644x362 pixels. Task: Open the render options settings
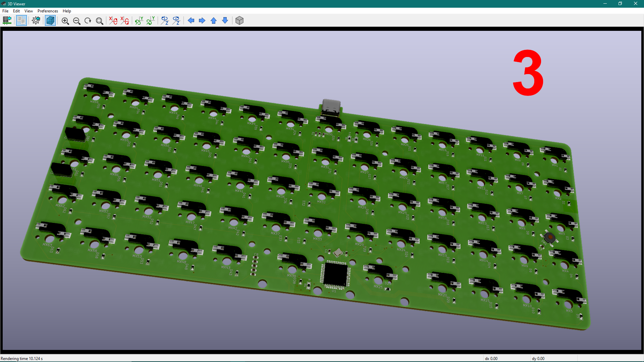(x=36, y=20)
